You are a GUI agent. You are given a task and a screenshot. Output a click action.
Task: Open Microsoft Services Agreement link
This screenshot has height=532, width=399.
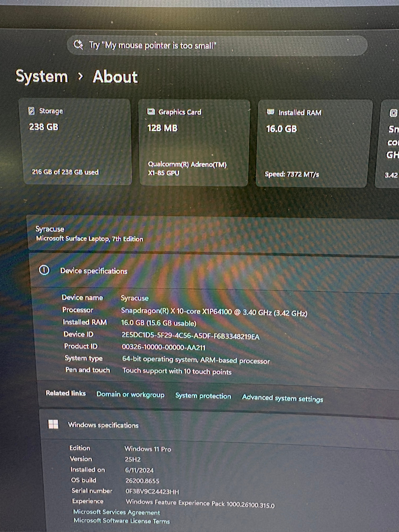(116, 512)
